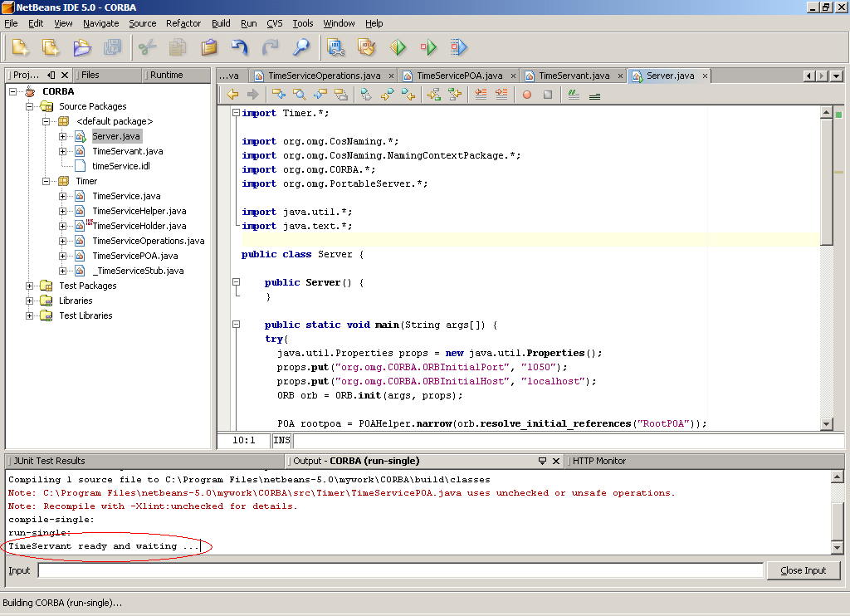This screenshot has height=616, width=850.
Task: Click the output window scrollbar up arrow
Action: 837,477
